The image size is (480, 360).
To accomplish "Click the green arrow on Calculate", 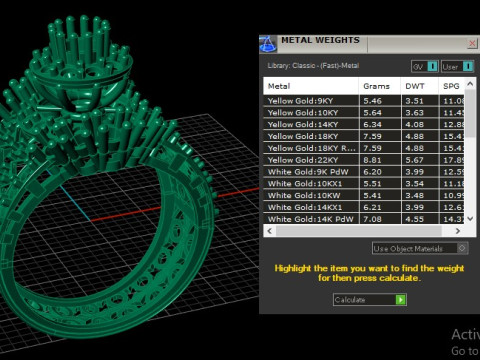I will [x=400, y=300].
